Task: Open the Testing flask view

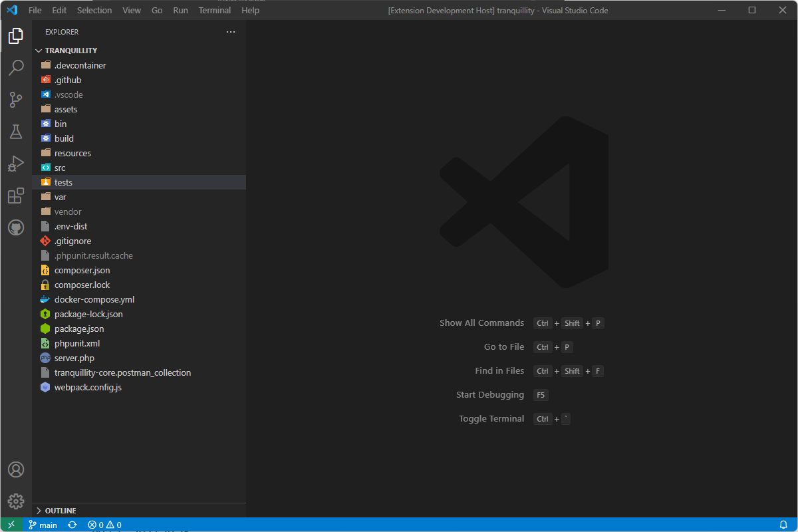Action: click(16, 132)
